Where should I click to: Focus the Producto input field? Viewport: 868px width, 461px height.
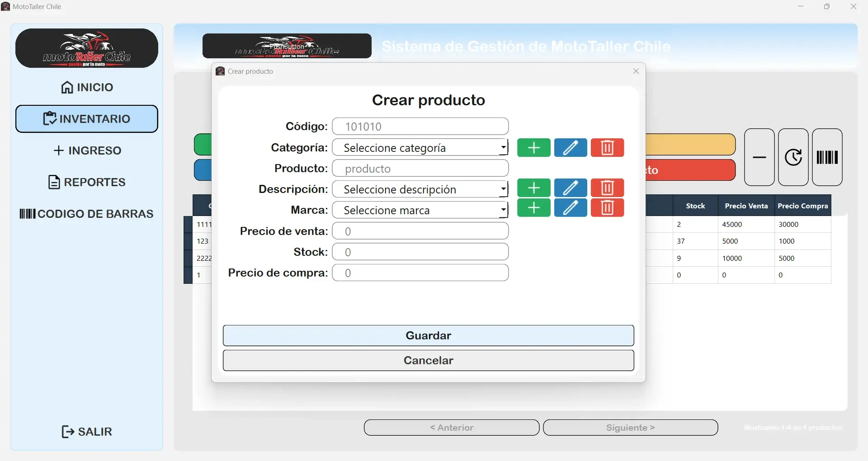420,169
